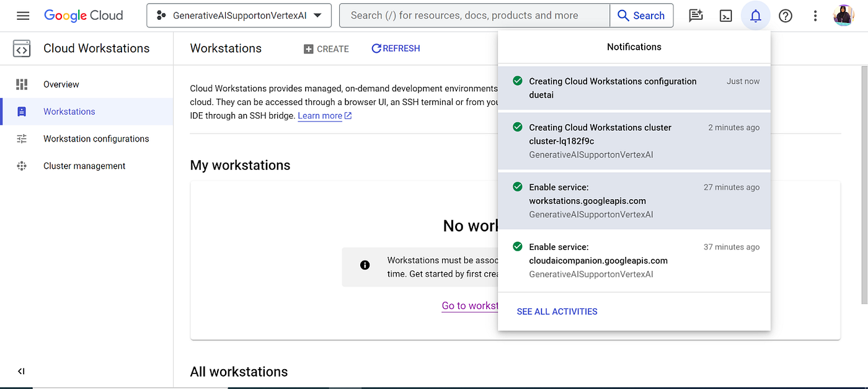Screen dimensions: 868x389
Task: Open the three-dot options menu
Action: [x=815, y=16]
